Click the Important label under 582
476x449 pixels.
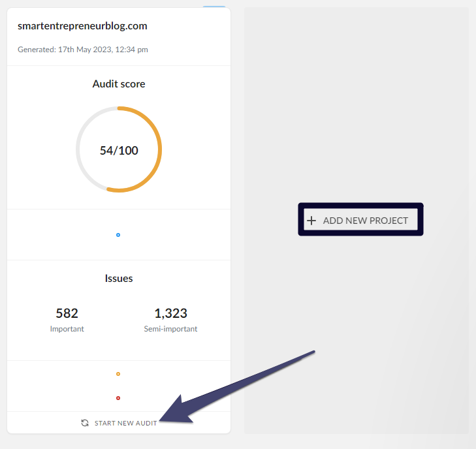click(x=67, y=329)
